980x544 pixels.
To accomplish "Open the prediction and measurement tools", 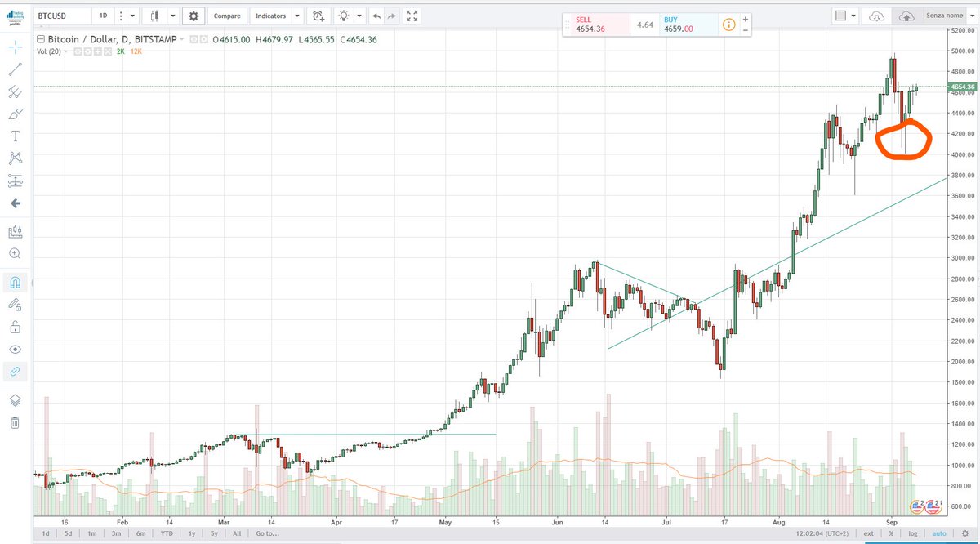I will 15,181.
